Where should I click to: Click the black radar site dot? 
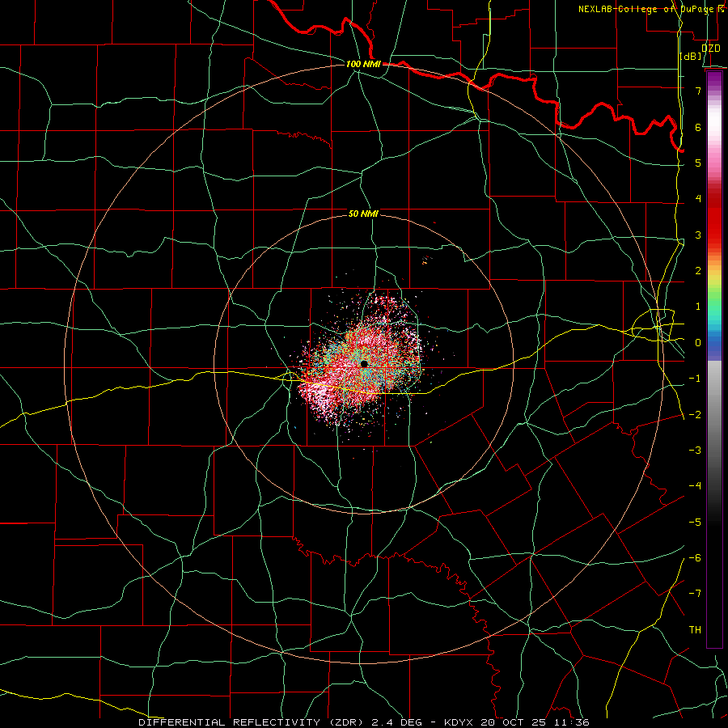coord(364,363)
